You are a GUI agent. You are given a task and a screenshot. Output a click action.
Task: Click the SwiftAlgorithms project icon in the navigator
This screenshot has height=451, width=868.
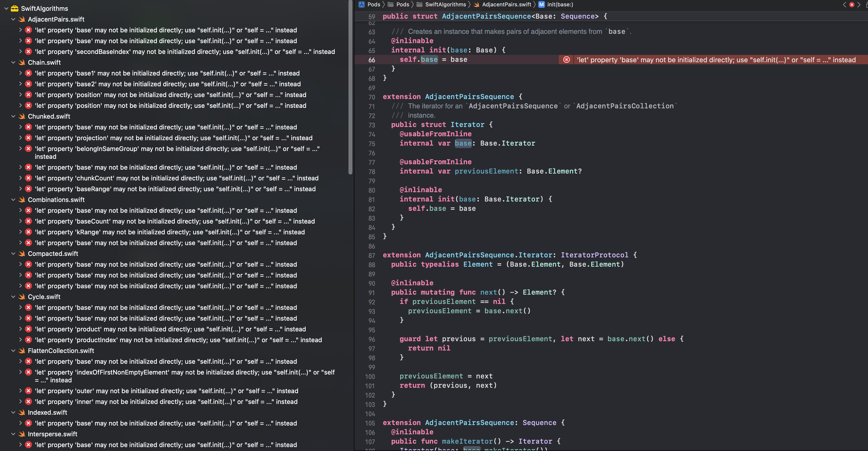[14, 8]
